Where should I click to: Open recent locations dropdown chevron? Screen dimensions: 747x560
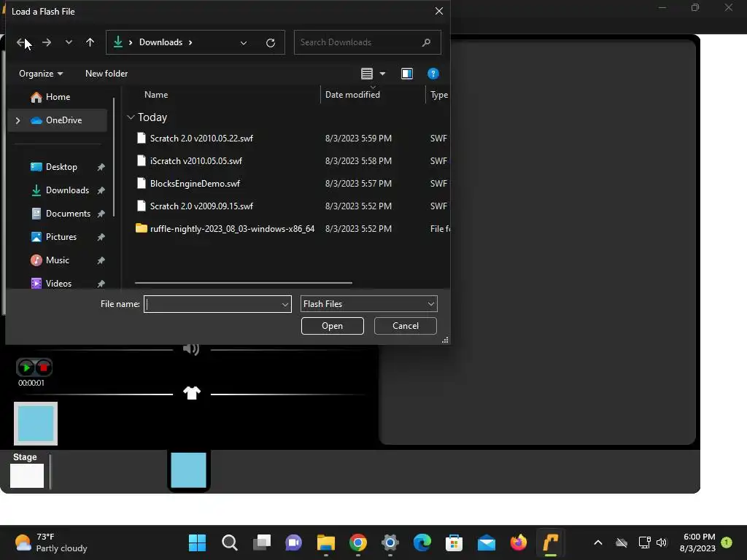pos(69,42)
